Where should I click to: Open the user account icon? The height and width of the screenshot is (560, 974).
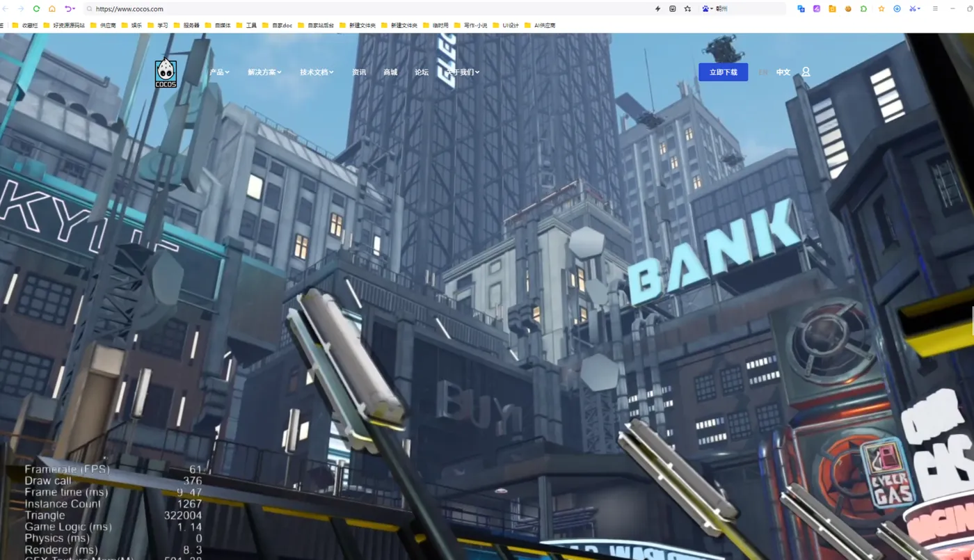(806, 72)
